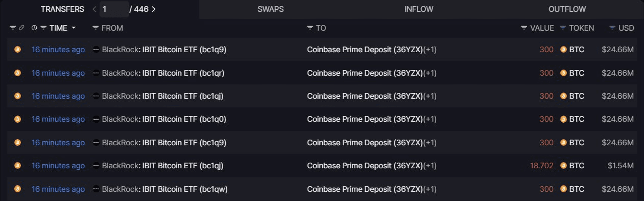The image size is (644, 201).
Task: Go to the previous transfers page arrow
Action: pos(94,9)
